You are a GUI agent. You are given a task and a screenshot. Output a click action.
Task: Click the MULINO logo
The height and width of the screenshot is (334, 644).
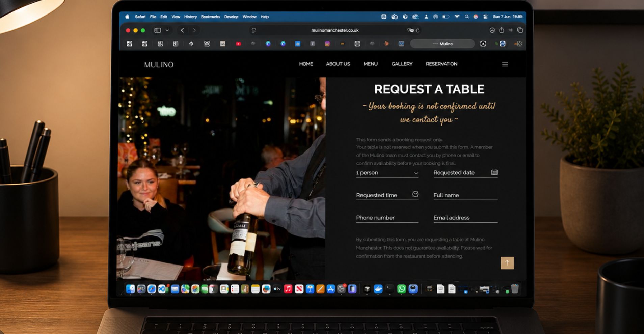[159, 65]
